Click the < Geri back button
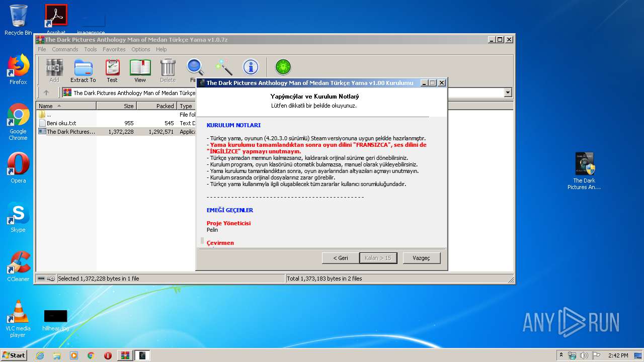This screenshot has width=644, height=362. pyautogui.click(x=341, y=258)
